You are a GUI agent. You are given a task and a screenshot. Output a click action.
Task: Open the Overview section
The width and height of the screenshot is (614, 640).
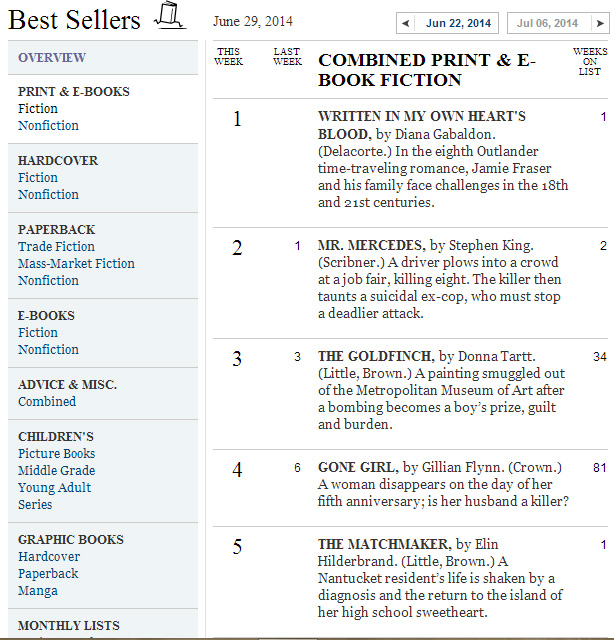52,58
